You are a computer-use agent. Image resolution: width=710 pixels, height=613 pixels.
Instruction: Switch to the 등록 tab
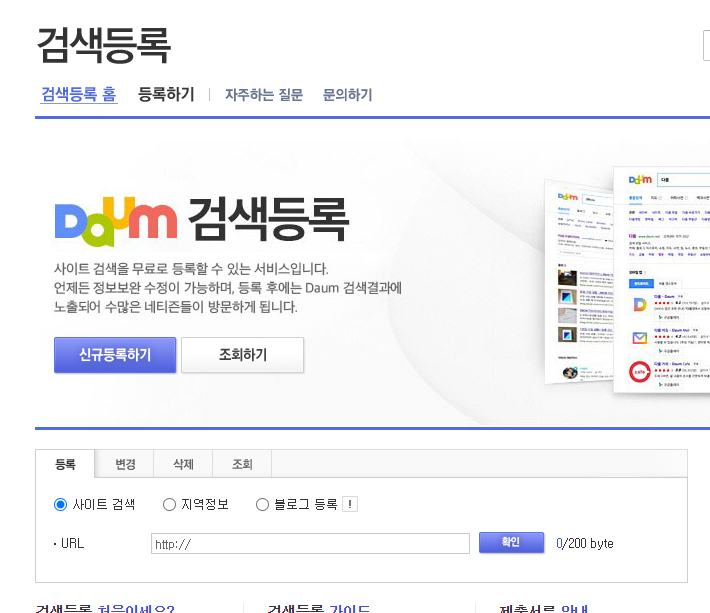point(65,464)
